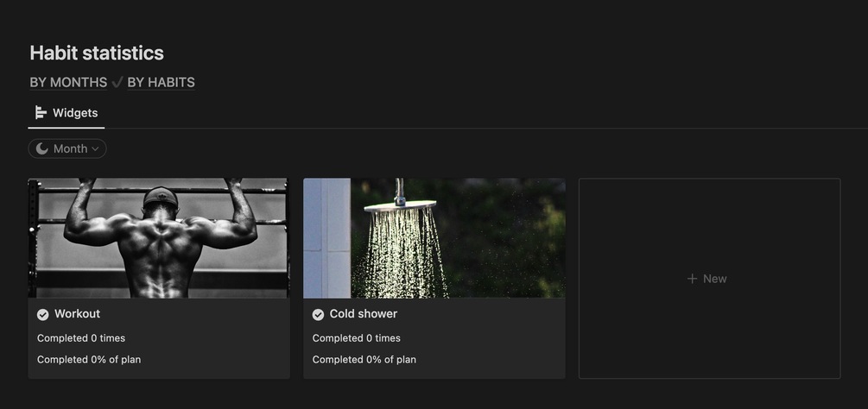The height and width of the screenshot is (409, 868).
Task: Click Workout's Completed 0% of plan text
Action: pyautogui.click(x=89, y=360)
